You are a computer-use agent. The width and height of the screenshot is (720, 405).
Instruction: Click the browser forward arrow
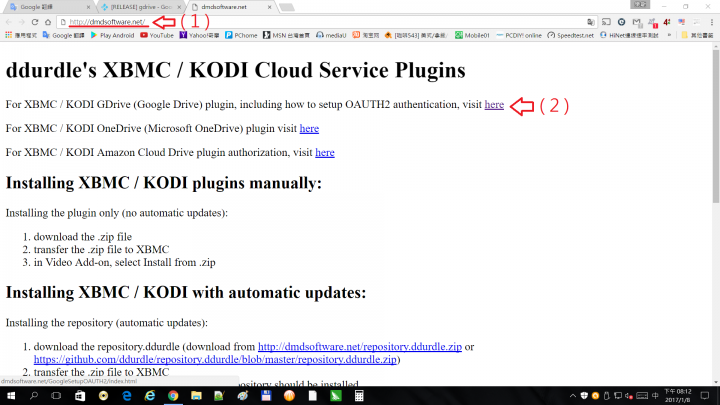click(22, 22)
